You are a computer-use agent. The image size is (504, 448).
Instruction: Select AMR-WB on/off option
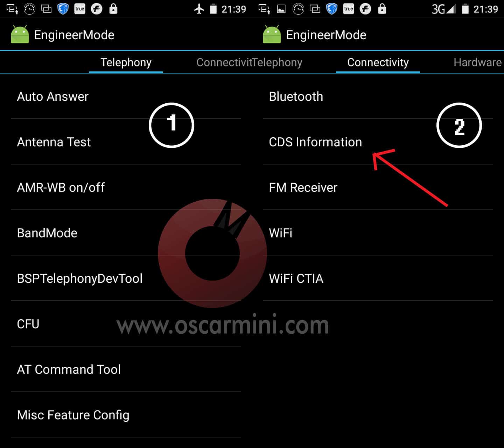126,187
